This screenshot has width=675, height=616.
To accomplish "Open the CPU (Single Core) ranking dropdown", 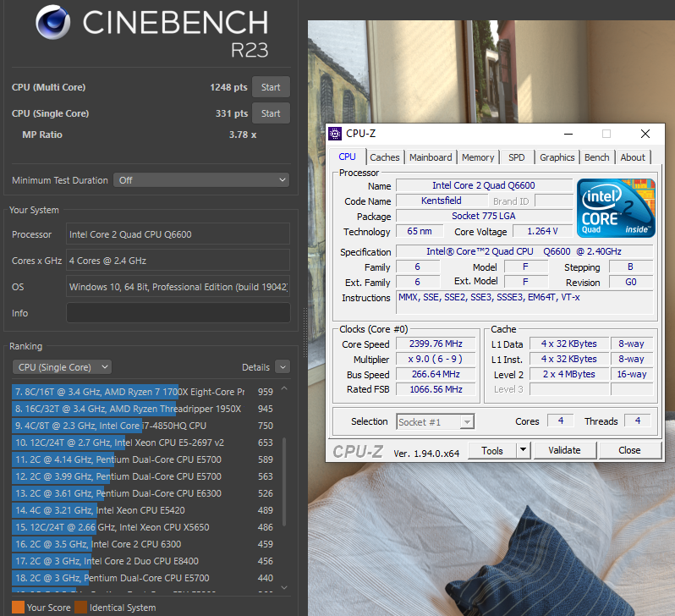I will 62,367.
